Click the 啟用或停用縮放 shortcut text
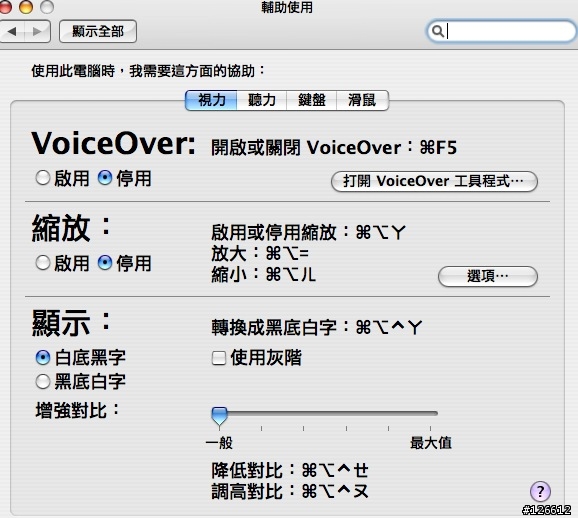The image size is (578, 518). [309, 232]
